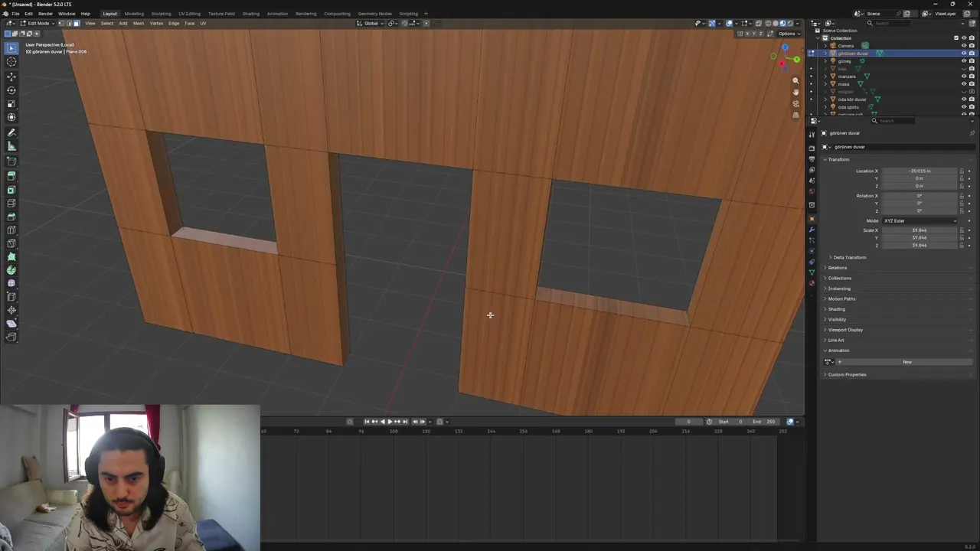Screen dimensions: 980x551
Task: Toggle camera view icon in viewport
Action: click(x=795, y=103)
